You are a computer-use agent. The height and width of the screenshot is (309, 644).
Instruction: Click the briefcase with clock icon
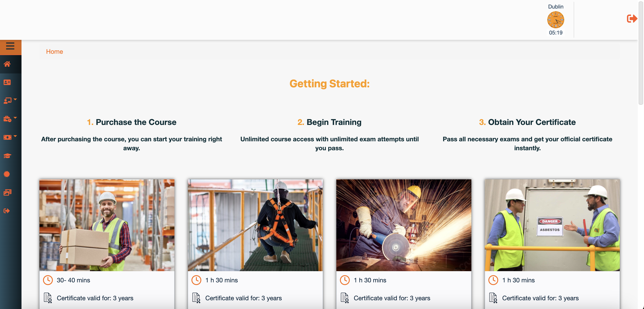(x=7, y=119)
